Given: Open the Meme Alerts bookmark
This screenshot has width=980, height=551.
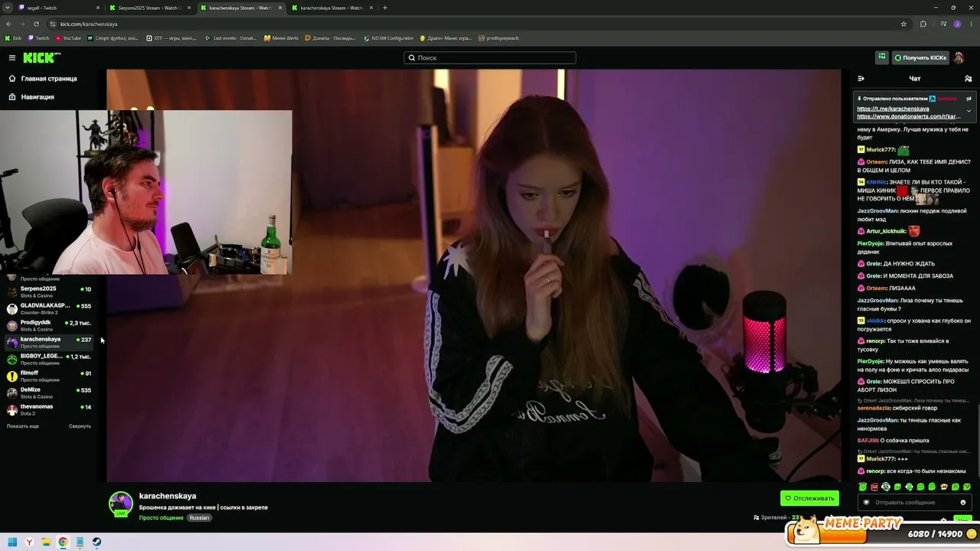Looking at the screenshot, I should [x=281, y=38].
